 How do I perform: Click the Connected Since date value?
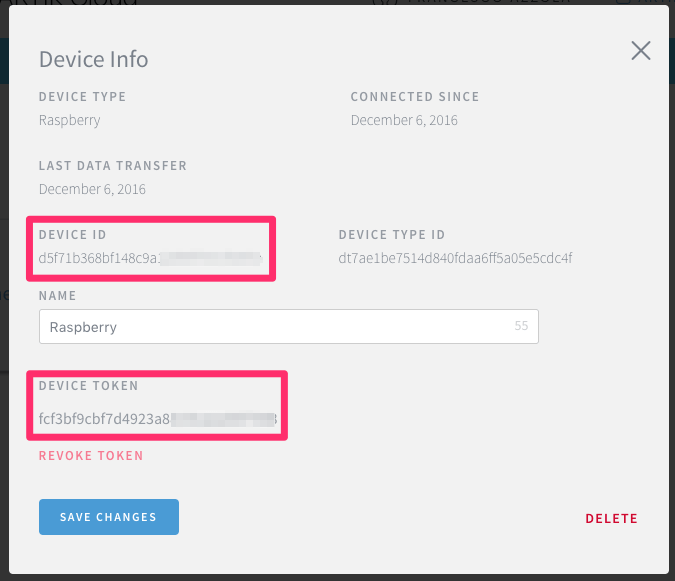tap(404, 121)
